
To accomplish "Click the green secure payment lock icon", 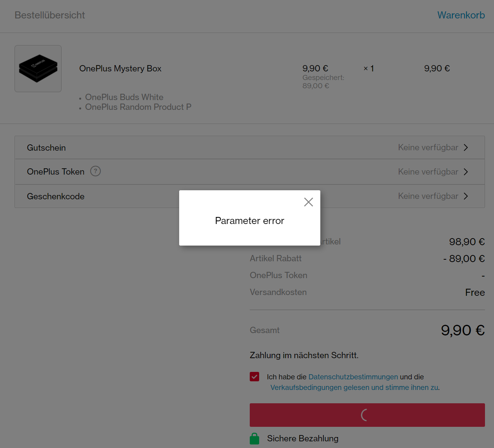I will tap(254, 438).
